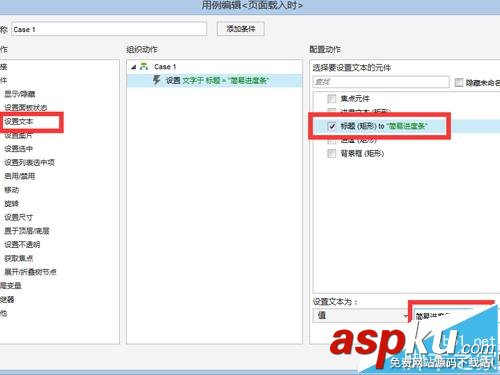Select the 设置选中 action
The height and width of the screenshot is (375, 500).
click(x=19, y=149)
